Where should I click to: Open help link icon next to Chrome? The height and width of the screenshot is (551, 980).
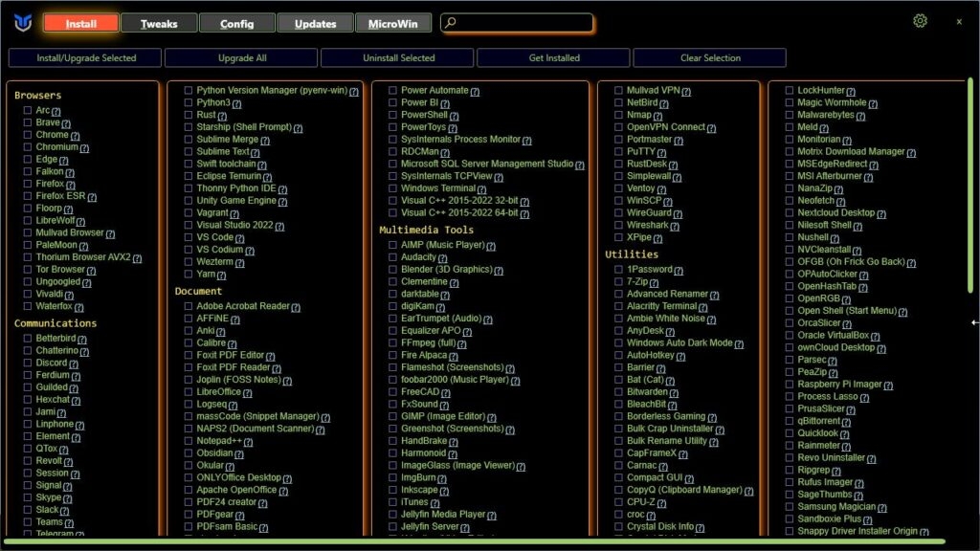click(x=75, y=136)
